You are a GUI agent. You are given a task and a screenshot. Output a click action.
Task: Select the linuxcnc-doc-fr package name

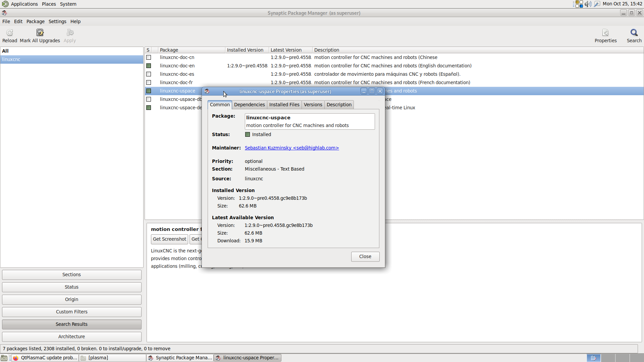(176, 82)
